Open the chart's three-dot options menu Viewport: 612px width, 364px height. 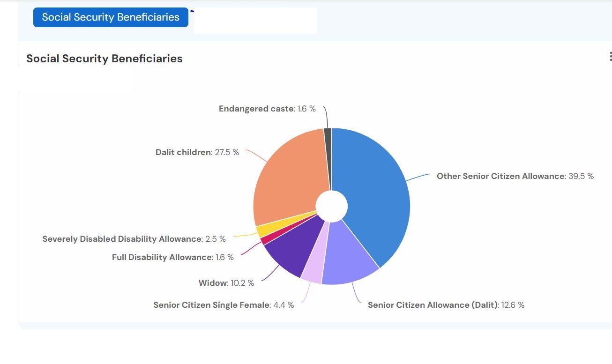pos(610,57)
